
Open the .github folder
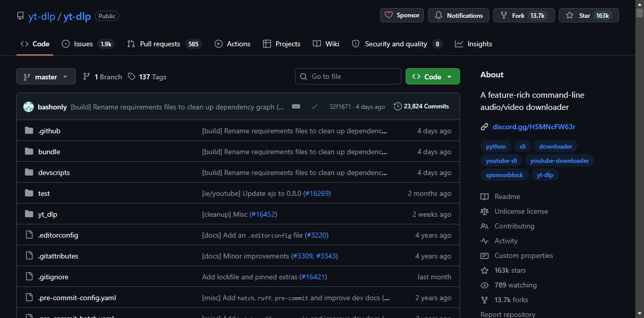coord(49,131)
